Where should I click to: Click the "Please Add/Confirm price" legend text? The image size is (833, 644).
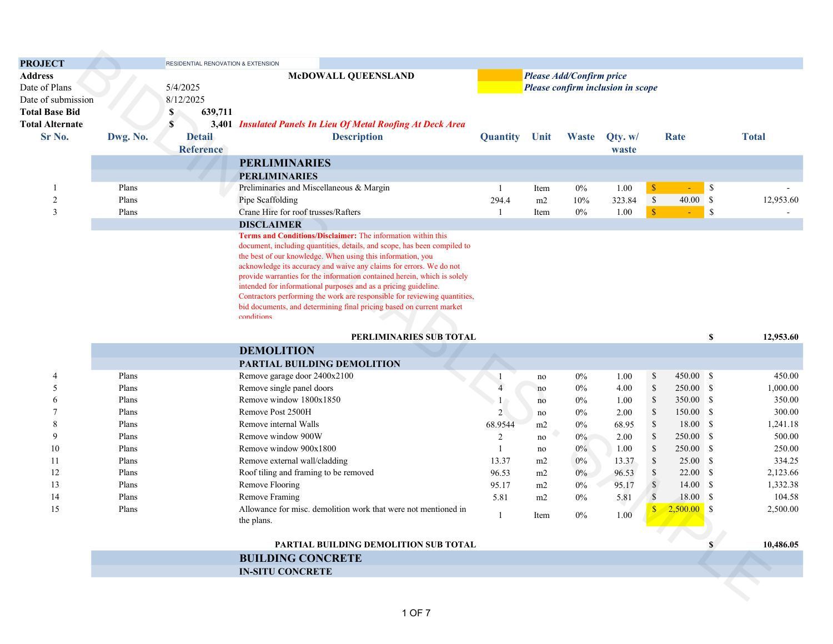pos(575,76)
